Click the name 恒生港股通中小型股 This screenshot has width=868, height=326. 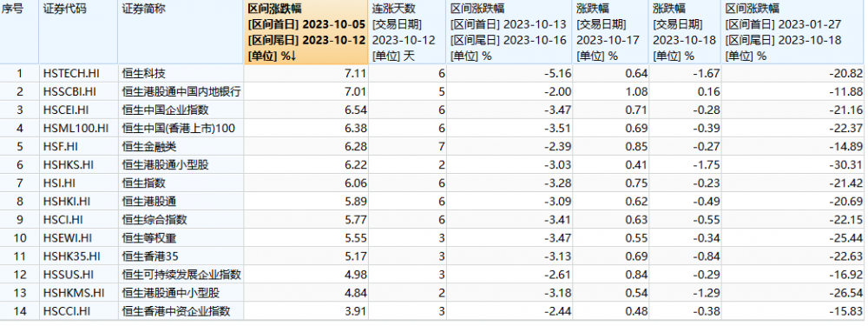[170, 293]
